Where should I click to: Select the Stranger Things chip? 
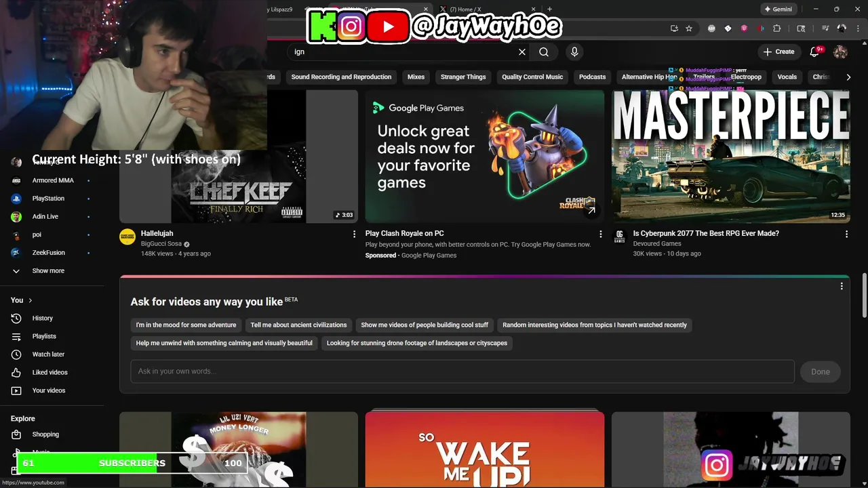coord(463,77)
